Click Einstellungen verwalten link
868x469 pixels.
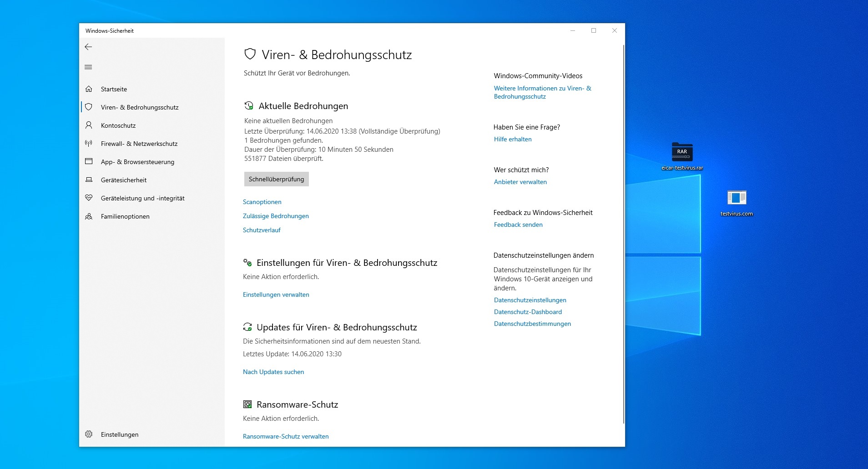[x=276, y=294]
